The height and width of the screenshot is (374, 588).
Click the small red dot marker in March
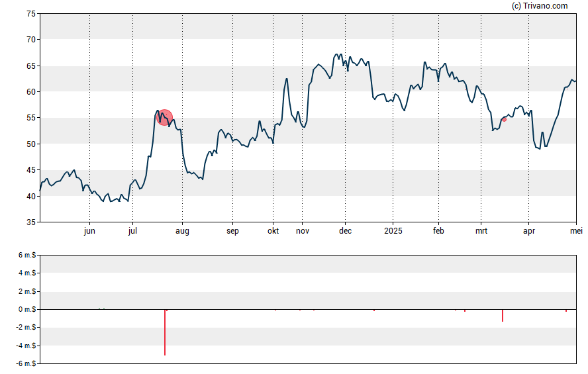[505, 120]
